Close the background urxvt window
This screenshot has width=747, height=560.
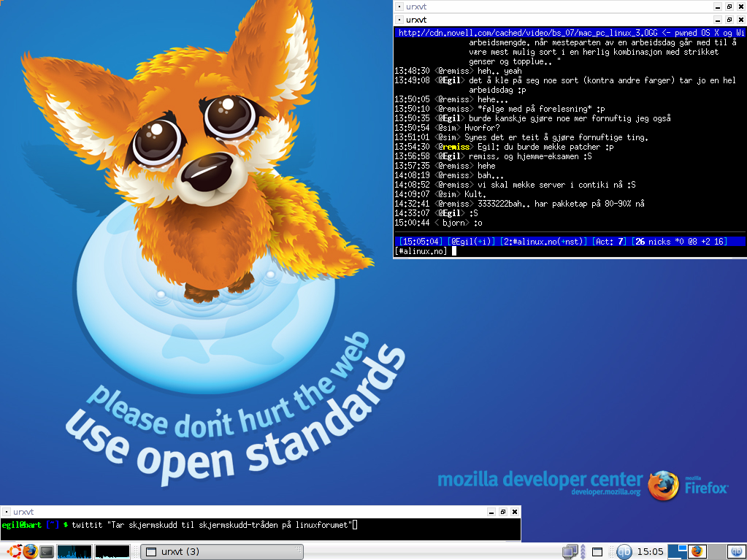tap(741, 7)
